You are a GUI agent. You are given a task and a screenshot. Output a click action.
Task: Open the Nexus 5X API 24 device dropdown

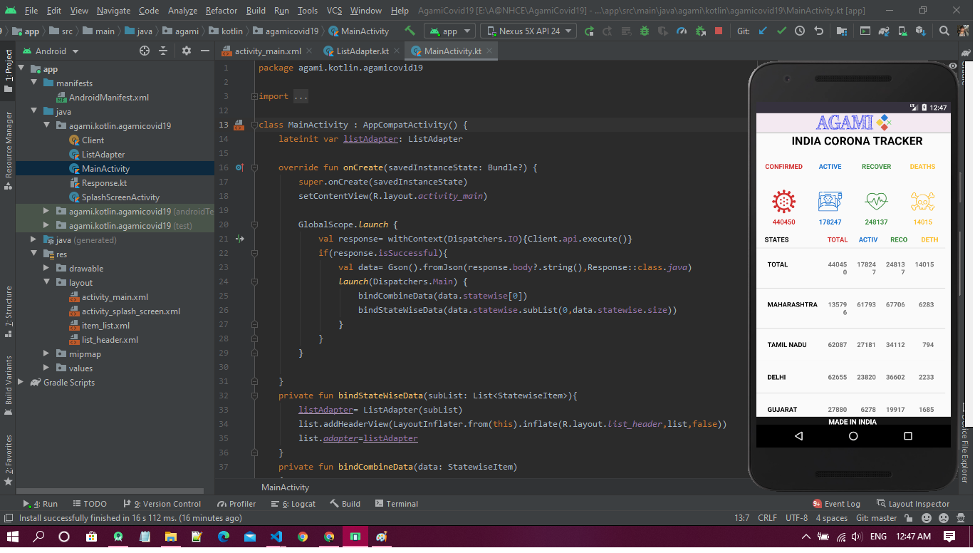point(530,31)
